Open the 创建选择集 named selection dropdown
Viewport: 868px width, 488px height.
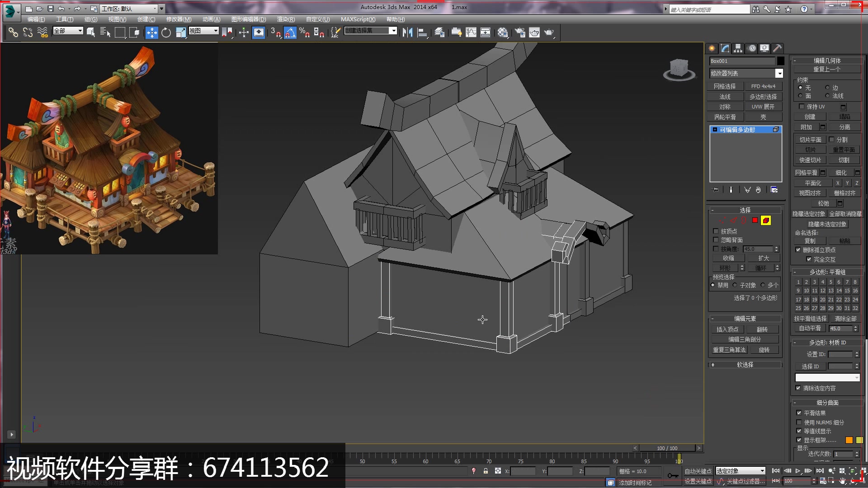coord(370,31)
